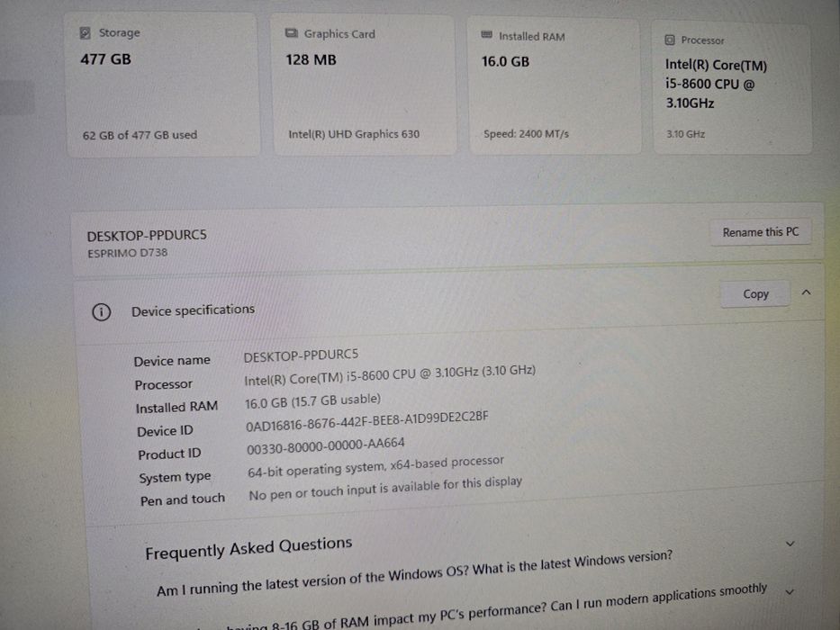This screenshot has height=630, width=840.
Task: Open the latest Windows version question
Action: click(x=414, y=571)
